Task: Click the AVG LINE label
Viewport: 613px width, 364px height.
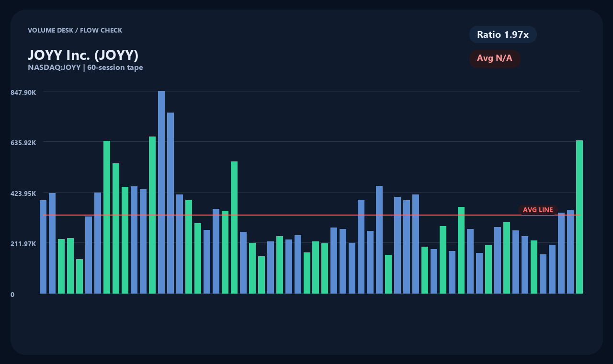Action: coord(538,210)
